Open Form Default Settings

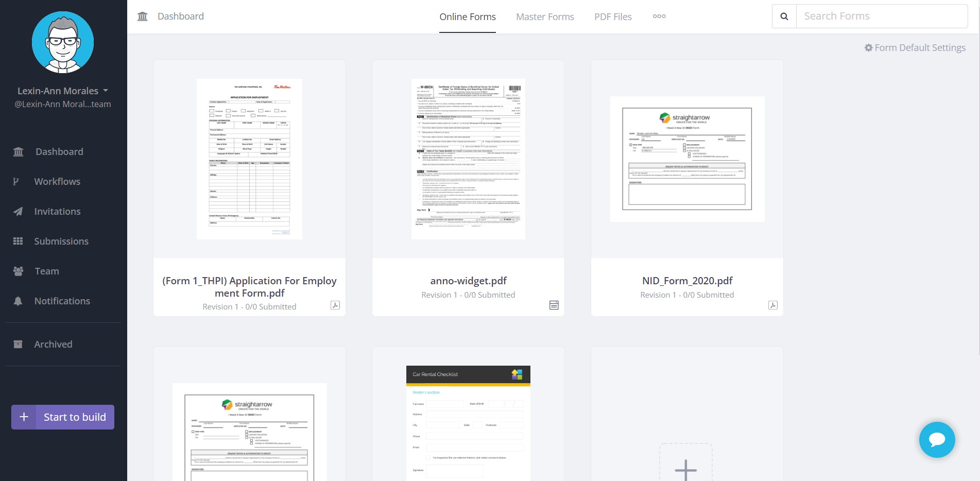(915, 48)
